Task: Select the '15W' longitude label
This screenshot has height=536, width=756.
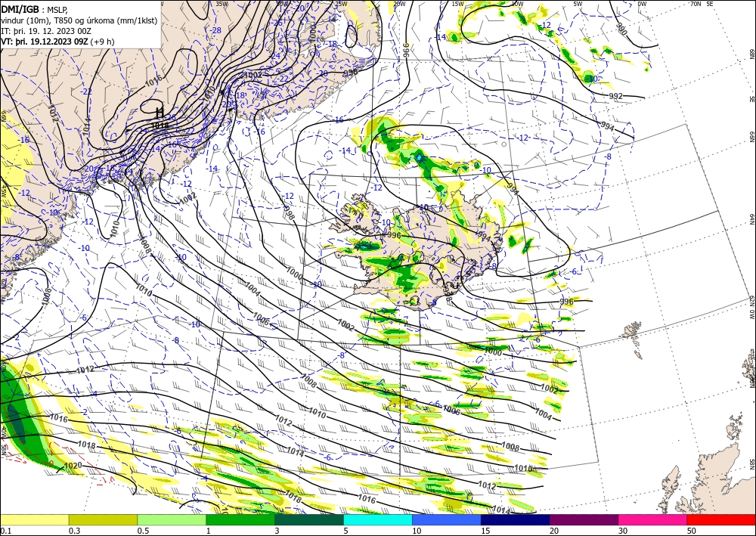Action: [x=458, y=4]
